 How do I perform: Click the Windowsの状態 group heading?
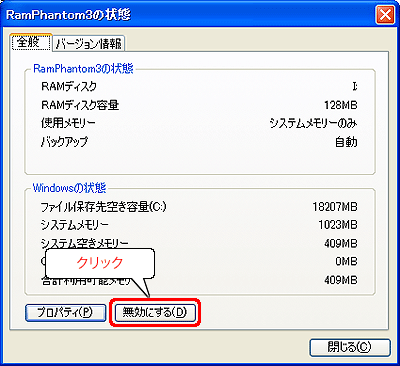tap(69, 188)
